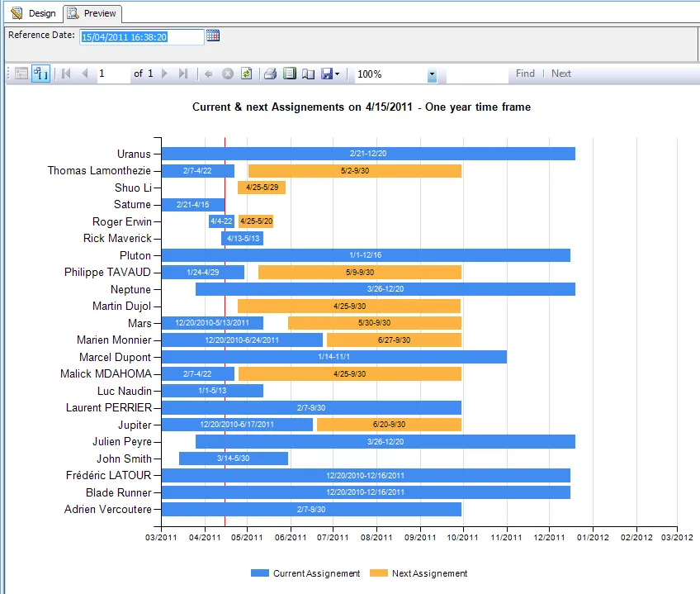700x594 pixels.
Task: Stop report rendering
Action: pyautogui.click(x=228, y=74)
